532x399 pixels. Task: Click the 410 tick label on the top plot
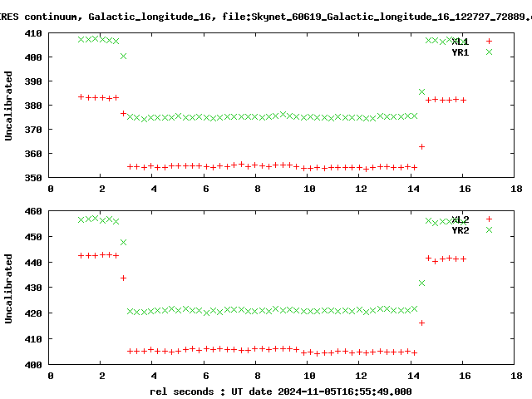click(x=33, y=33)
